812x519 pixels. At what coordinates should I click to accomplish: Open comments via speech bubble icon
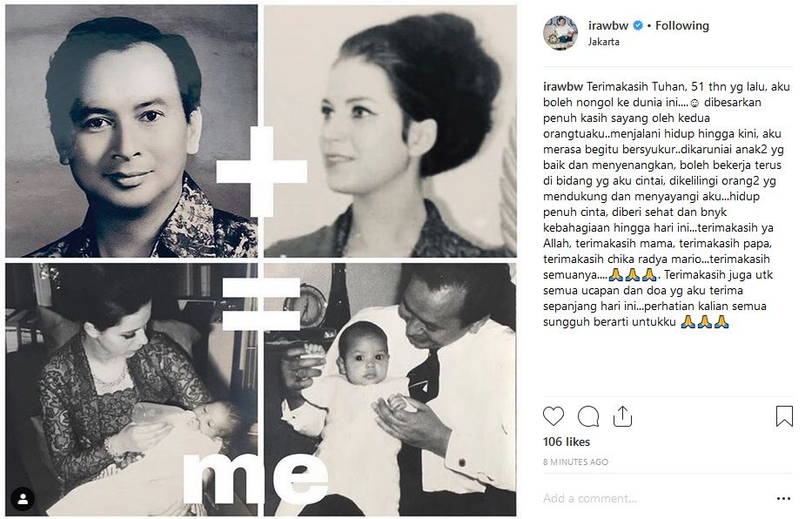[588, 416]
